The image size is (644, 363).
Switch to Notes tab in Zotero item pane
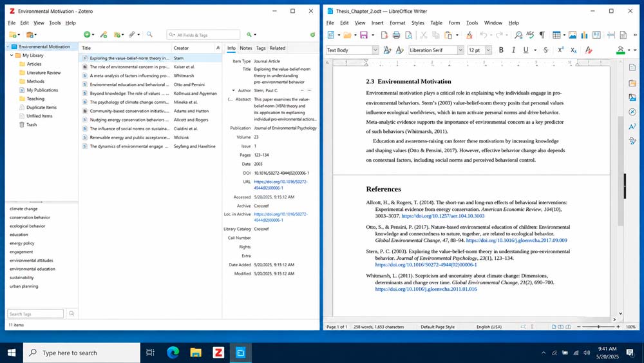(x=245, y=48)
